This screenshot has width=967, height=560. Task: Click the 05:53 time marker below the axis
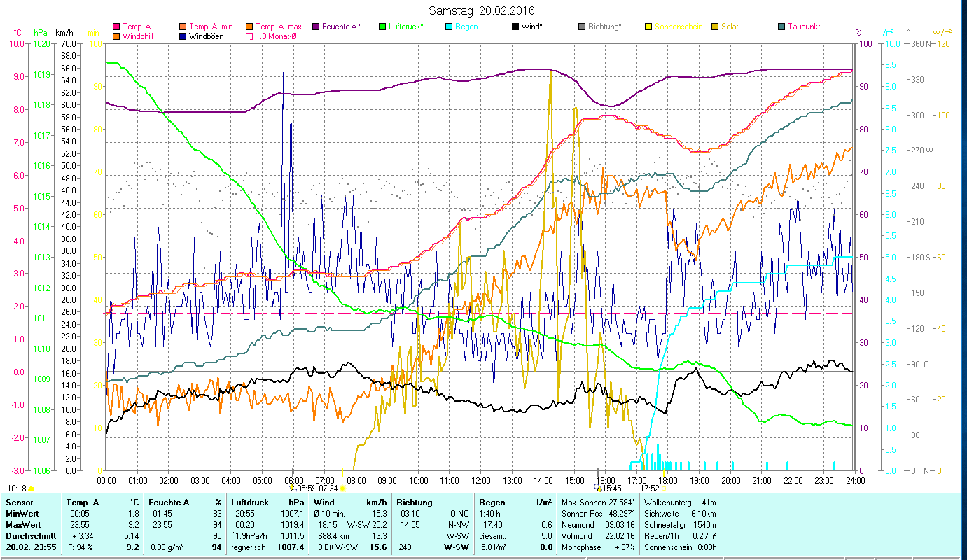[x=306, y=489]
